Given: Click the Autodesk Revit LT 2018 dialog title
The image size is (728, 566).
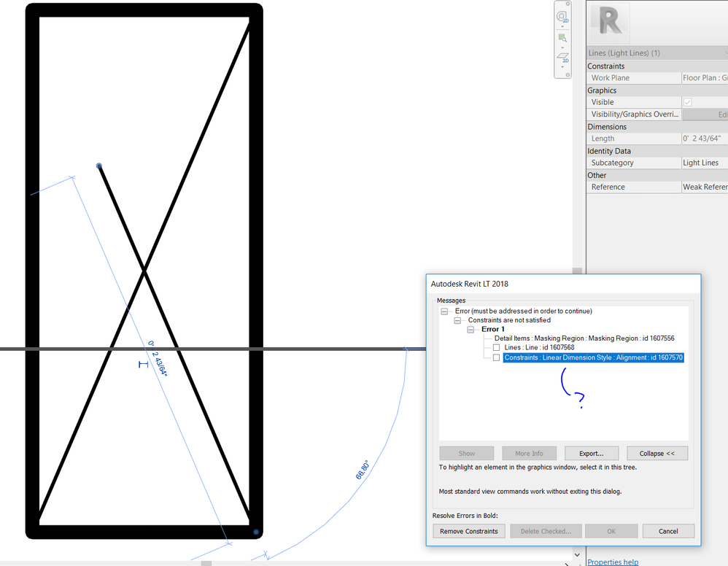Looking at the screenshot, I should click(x=469, y=284).
